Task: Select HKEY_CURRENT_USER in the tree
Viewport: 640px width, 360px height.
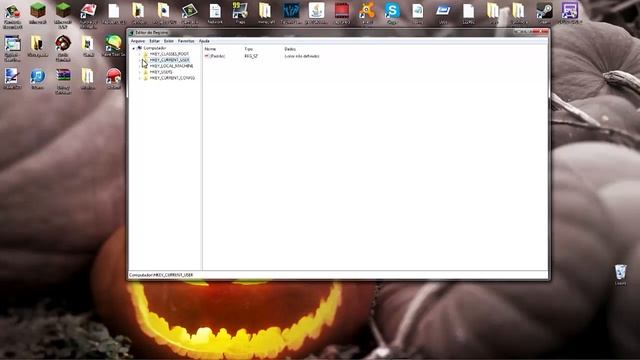Action: pyautogui.click(x=169, y=60)
